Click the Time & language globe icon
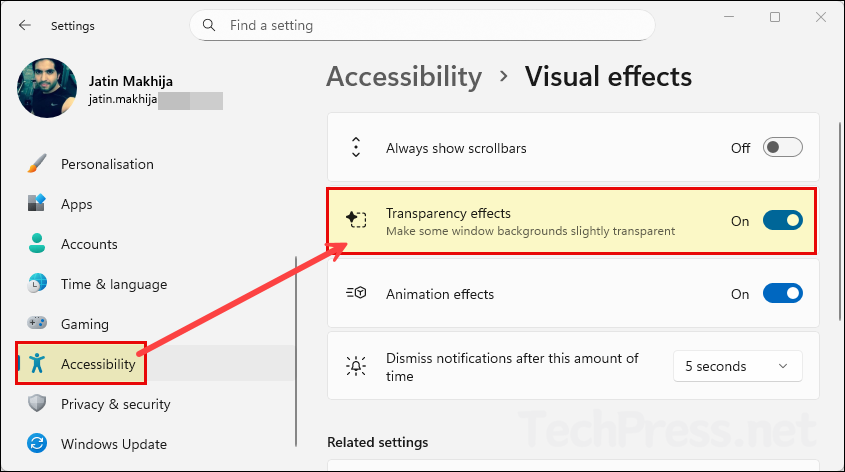The image size is (845, 472). [x=37, y=284]
